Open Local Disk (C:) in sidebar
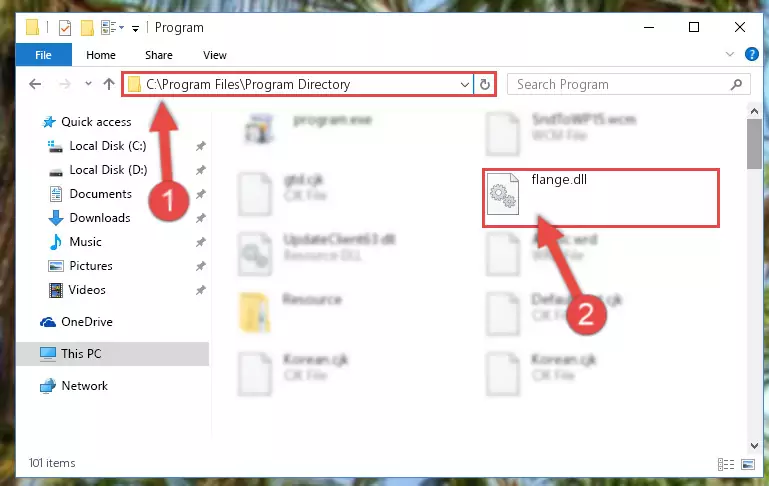Viewport: 769px width, 486px height. (x=107, y=146)
